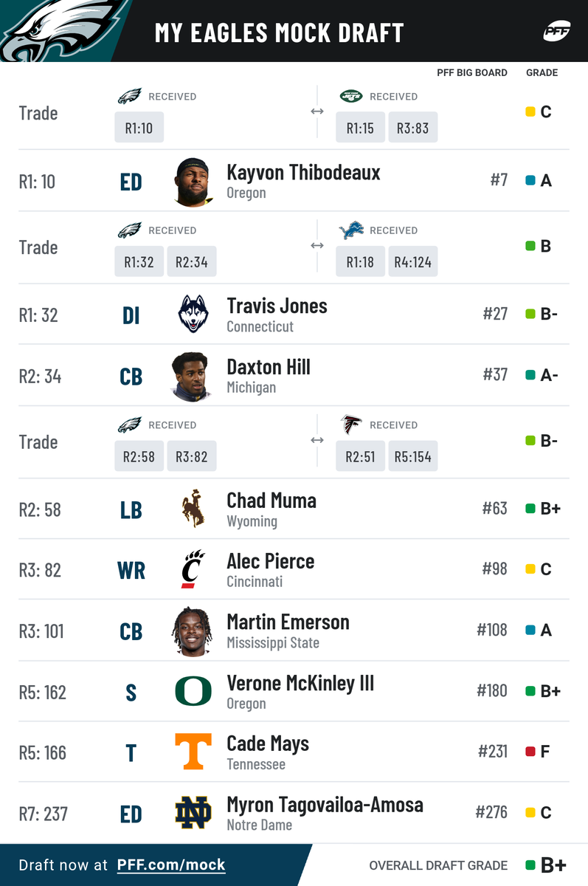
Task: Click the swap arrows in the Falcons trade
Action: click(x=317, y=440)
